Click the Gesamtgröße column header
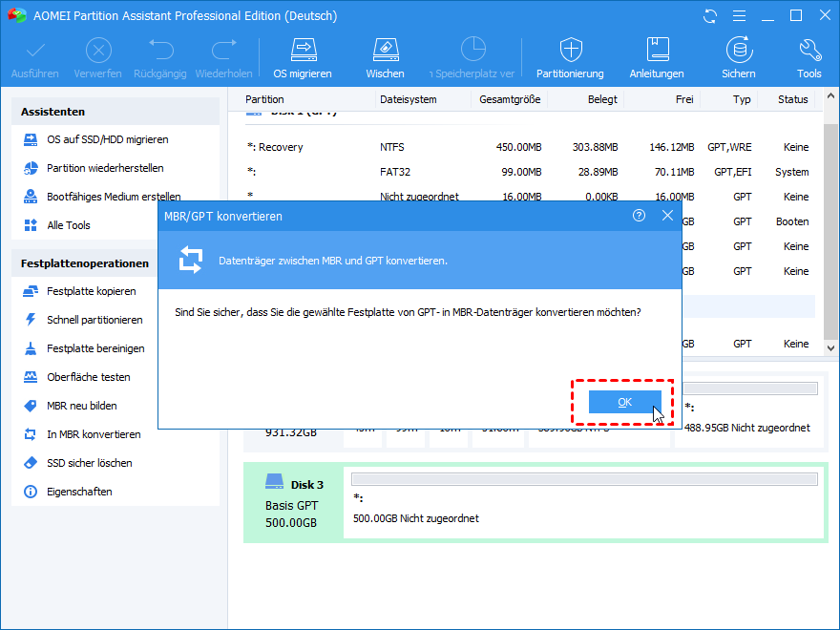 coord(510,99)
